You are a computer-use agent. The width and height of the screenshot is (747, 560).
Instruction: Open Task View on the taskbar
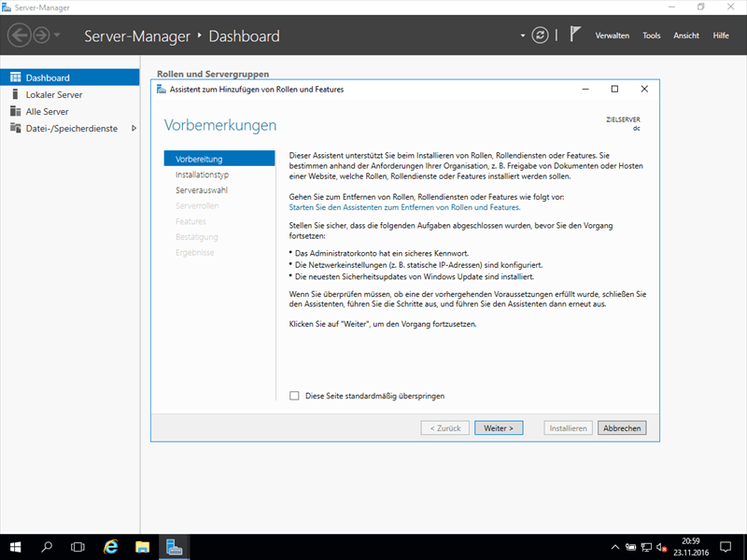pyautogui.click(x=78, y=547)
